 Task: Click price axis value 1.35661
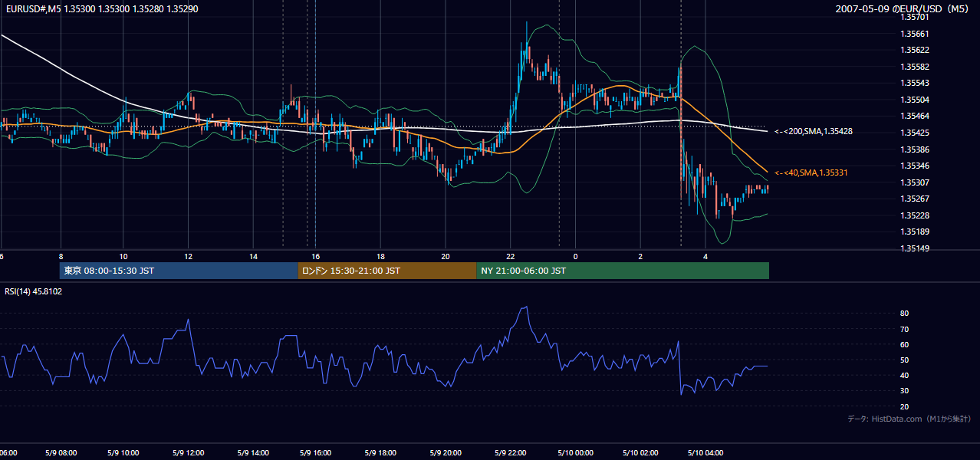click(x=916, y=34)
